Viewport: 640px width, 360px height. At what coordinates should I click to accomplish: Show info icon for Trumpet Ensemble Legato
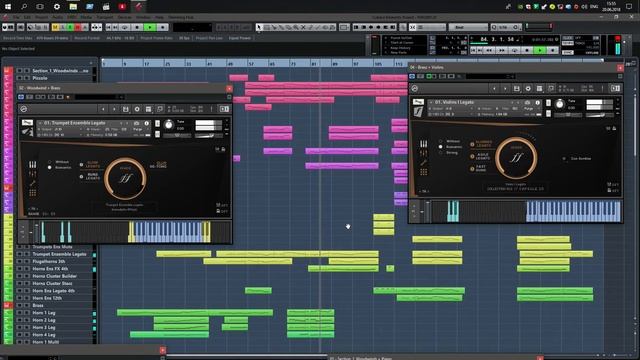pos(147,123)
